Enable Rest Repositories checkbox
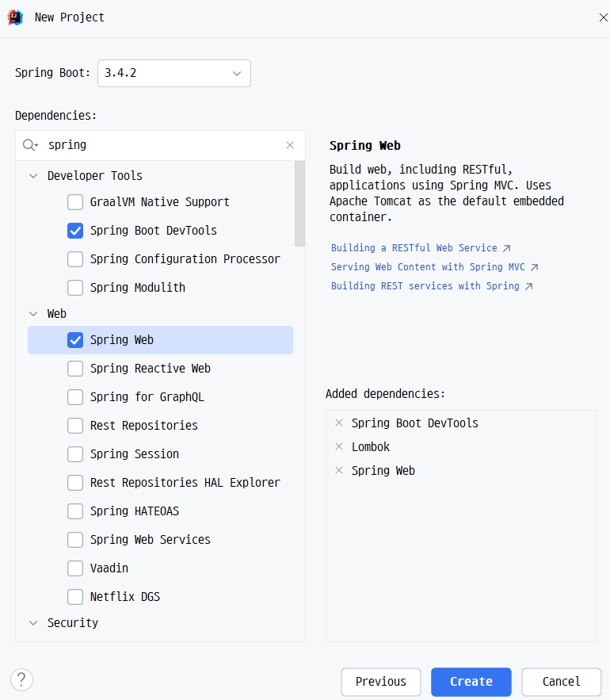 click(x=75, y=426)
